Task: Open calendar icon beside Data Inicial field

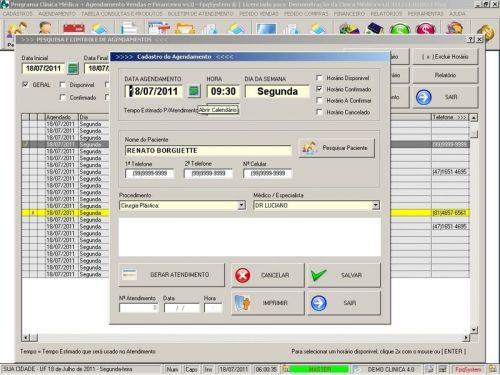Action: [73, 69]
